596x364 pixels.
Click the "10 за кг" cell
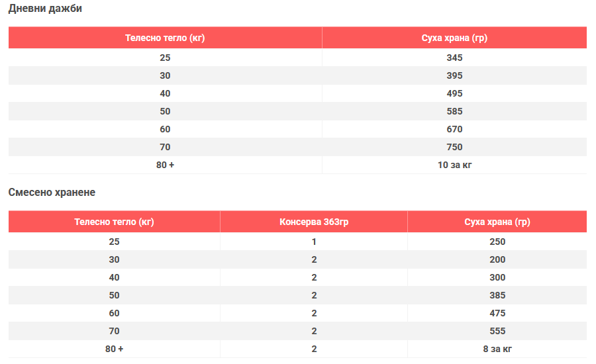454,165
